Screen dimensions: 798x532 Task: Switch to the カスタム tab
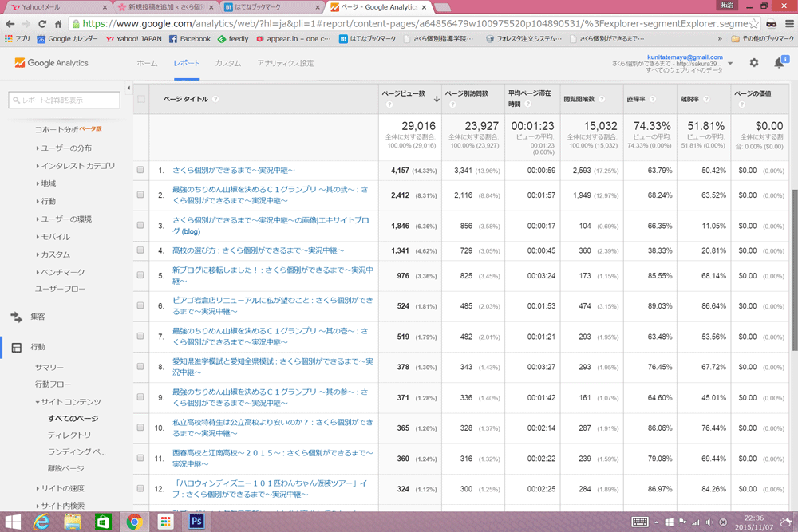(x=227, y=63)
